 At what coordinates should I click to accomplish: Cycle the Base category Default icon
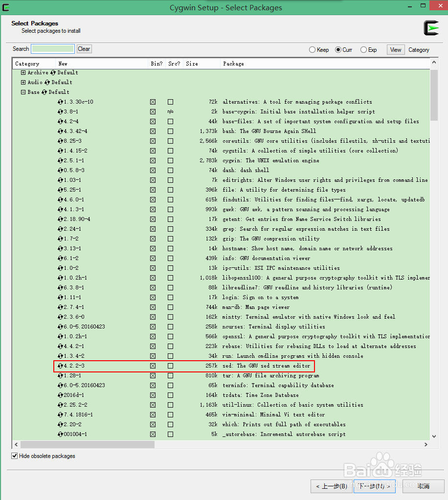(45, 92)
